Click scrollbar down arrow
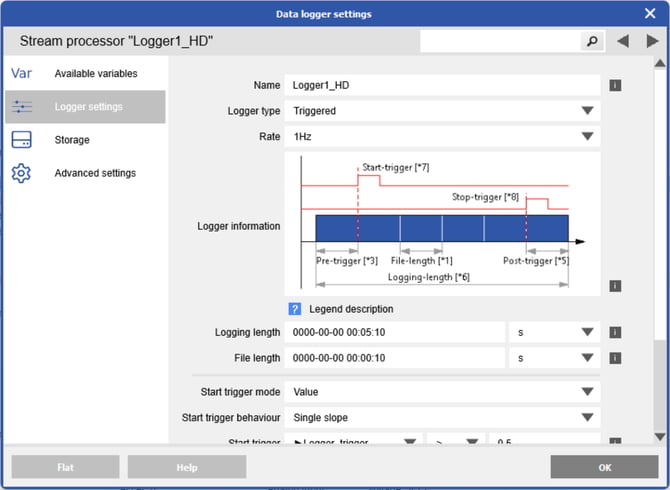 [x=660, y=437]
